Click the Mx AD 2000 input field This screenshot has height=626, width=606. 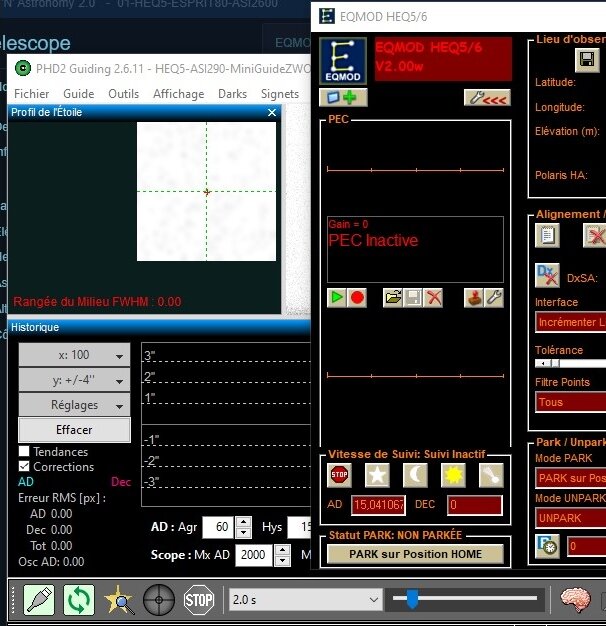254,555
